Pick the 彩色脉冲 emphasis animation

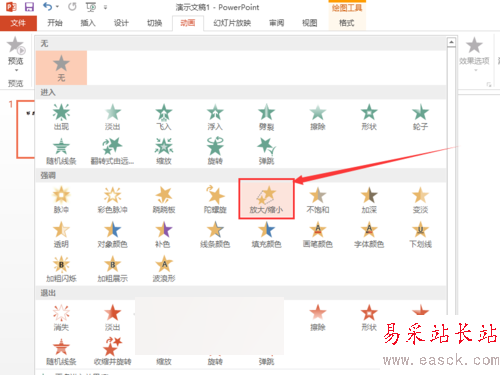click(x=112, y=199)
